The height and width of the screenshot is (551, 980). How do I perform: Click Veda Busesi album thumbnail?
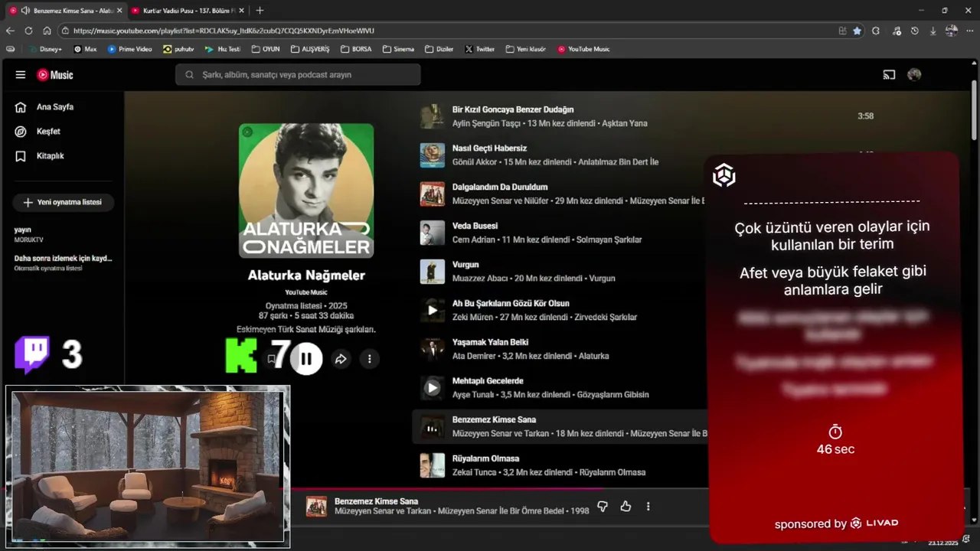[433, 233]
